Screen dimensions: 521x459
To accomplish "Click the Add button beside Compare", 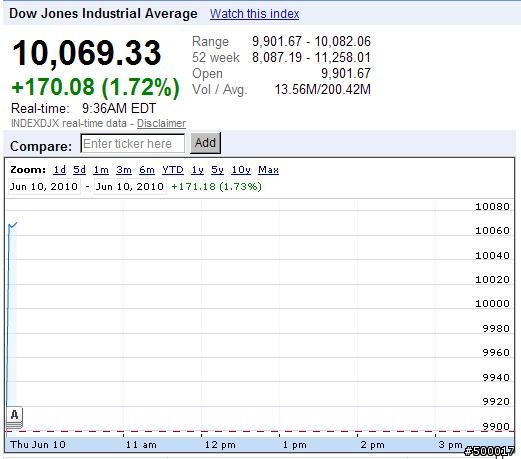I will pyautogui.click(x=205, y=143).
